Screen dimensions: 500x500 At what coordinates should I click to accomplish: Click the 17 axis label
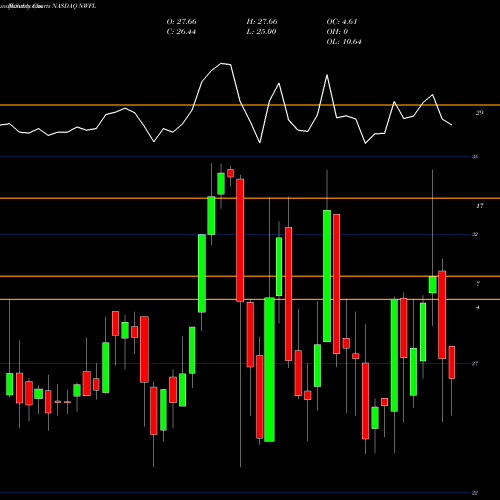[x=479, y=206]
